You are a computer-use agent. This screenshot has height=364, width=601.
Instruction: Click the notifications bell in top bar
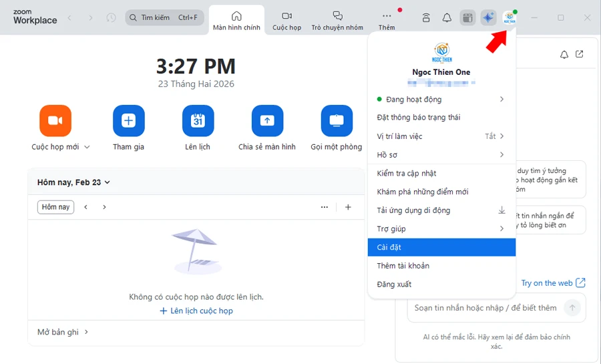[x=447, y=18]
